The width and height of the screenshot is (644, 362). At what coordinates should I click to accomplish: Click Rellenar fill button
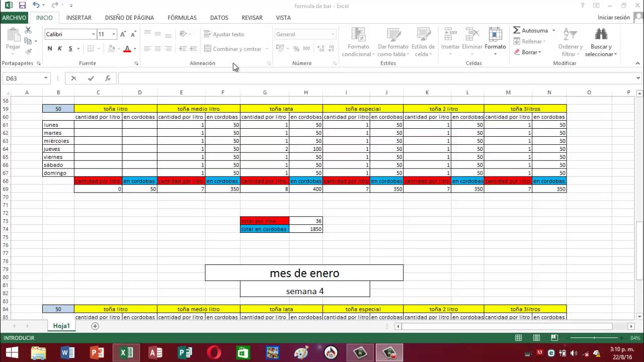(529, 41)
